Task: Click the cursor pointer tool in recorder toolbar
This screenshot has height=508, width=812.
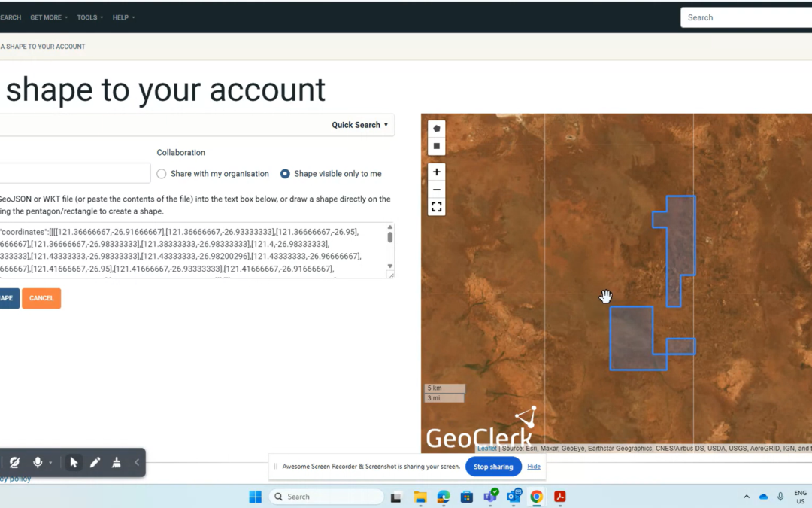Action: click(74, 462)
